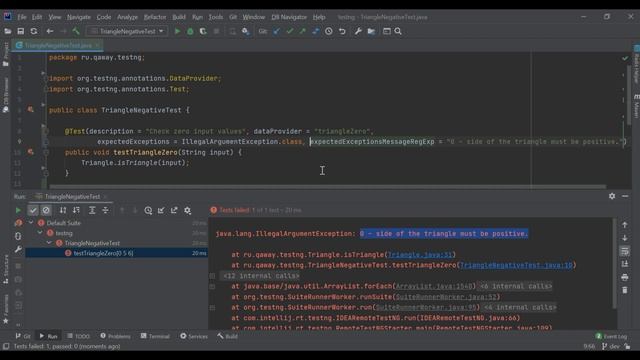Open the DB Navigator menu

click(289, 17)
